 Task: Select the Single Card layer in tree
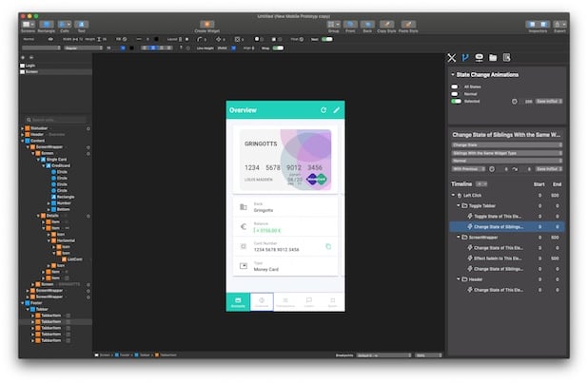56,160
